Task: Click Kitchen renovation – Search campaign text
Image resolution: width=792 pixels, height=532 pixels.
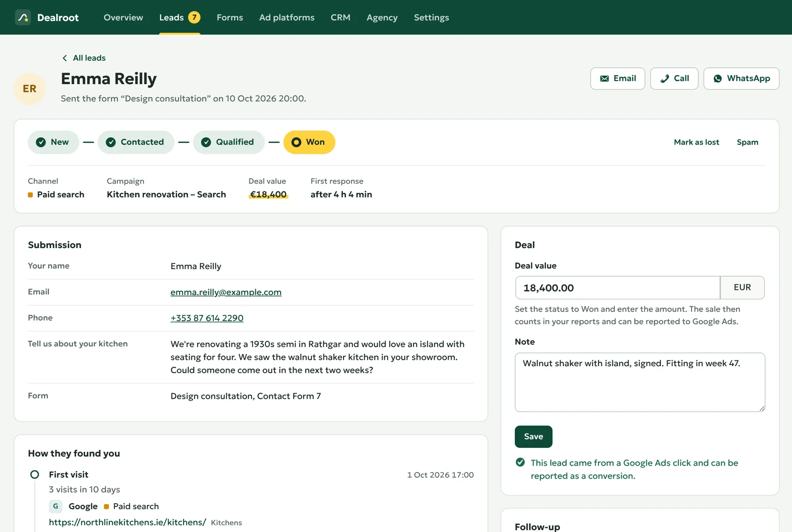Action: pos(166,194)
